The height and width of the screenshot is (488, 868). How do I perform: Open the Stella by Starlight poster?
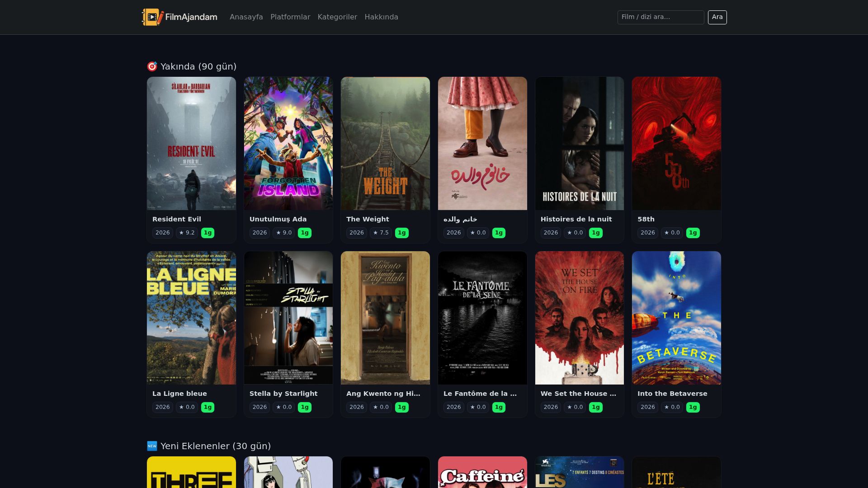288,318
